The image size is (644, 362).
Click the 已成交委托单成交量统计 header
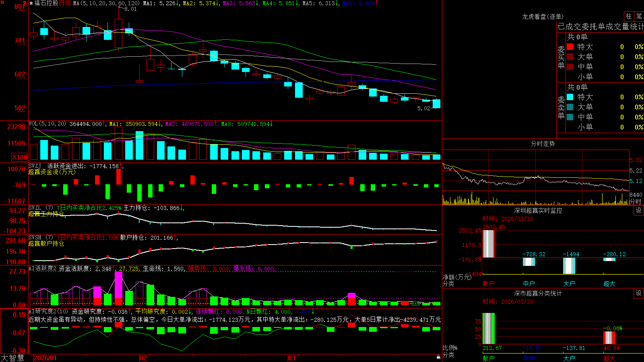601,27
